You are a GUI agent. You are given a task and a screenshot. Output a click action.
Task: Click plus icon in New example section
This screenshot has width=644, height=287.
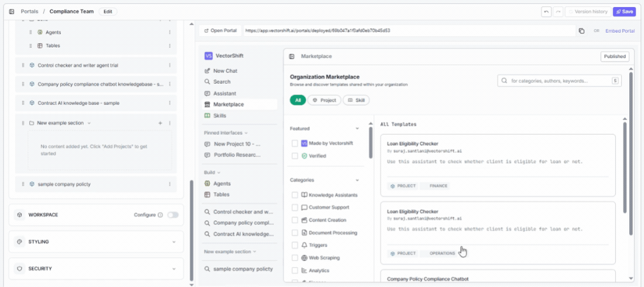point(160,123)
